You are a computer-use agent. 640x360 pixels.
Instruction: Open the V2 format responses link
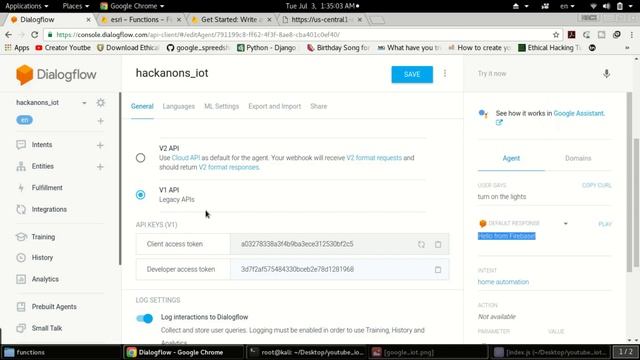[229, 167]
